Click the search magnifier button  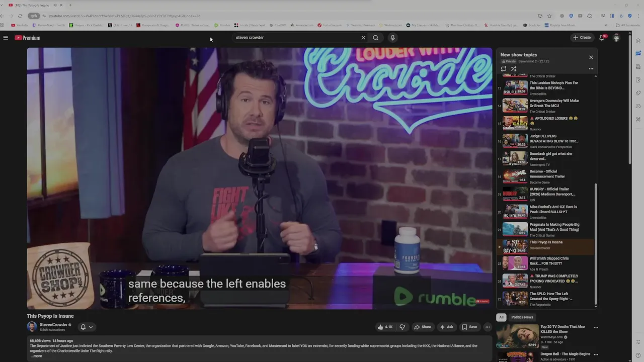coord(375,38)
